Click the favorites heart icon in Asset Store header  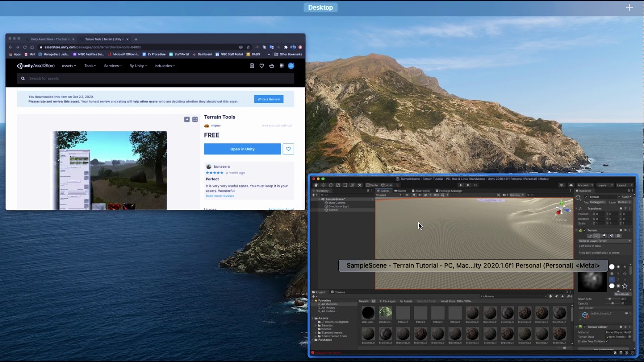tap(262, 66)
